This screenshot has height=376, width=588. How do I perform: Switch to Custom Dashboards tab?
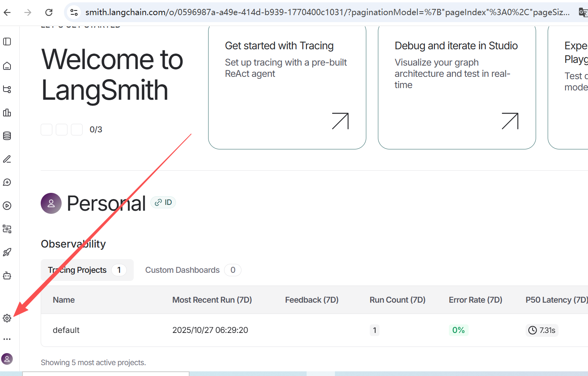193,270
